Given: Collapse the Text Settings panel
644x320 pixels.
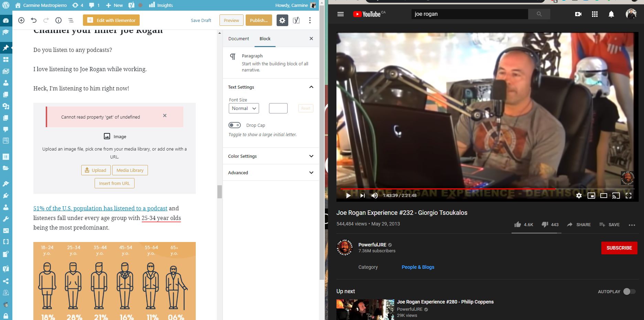Looking at the screenshot, I should [271, 87].
